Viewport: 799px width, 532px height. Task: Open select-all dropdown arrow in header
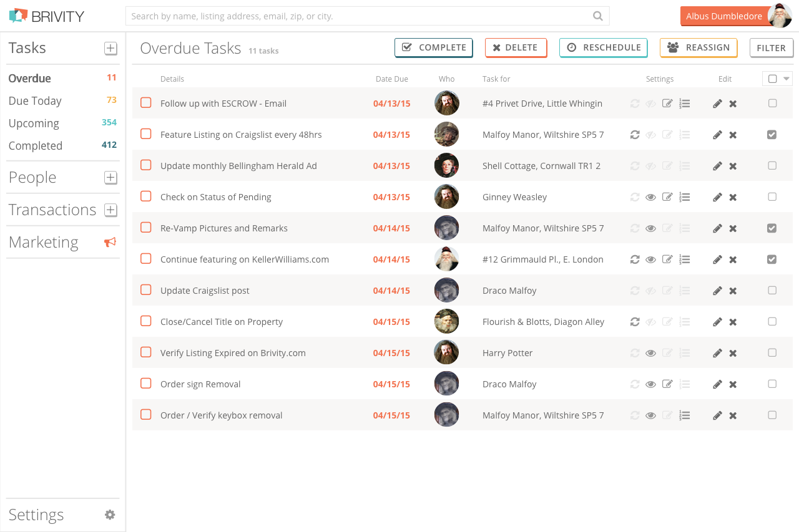click(x=787, y=79)
